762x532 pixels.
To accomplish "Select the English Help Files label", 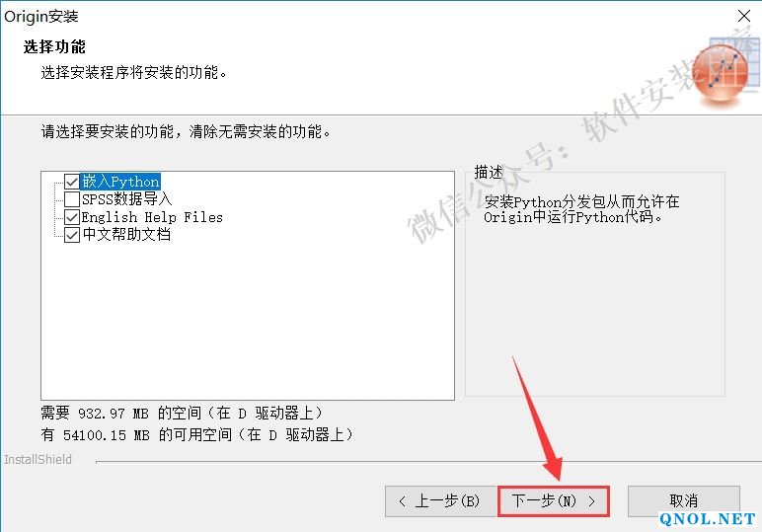I will tap(152, 217).
